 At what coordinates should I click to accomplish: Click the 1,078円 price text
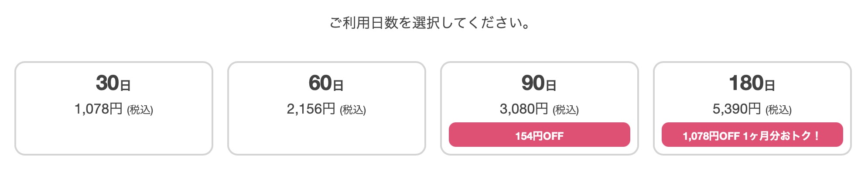click(98, 109)
